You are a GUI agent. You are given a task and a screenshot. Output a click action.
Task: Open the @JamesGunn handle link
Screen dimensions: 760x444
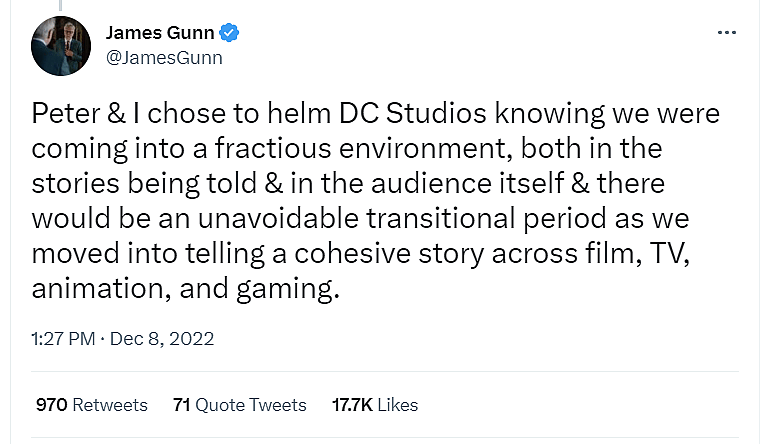164,57
